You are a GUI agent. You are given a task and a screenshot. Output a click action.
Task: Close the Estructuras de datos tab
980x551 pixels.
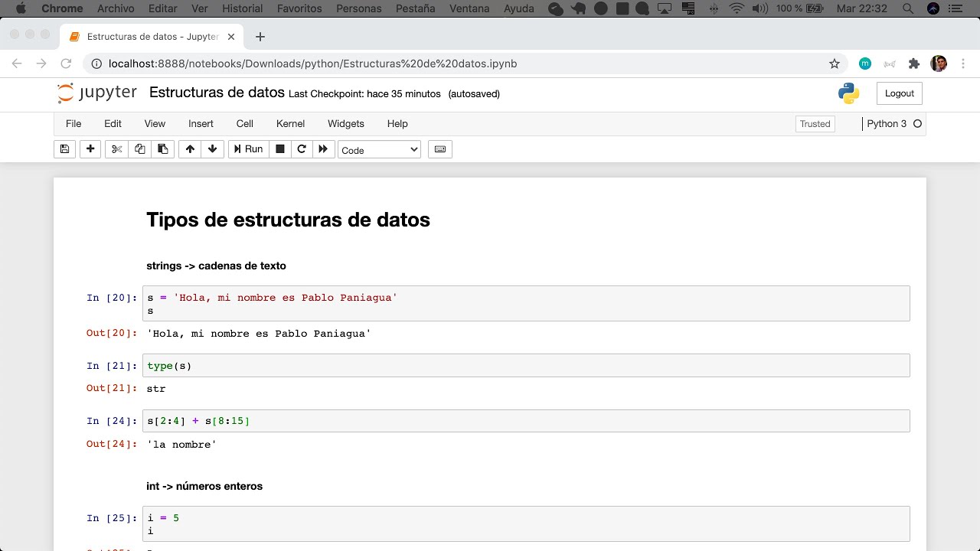[x=231, y=37]
